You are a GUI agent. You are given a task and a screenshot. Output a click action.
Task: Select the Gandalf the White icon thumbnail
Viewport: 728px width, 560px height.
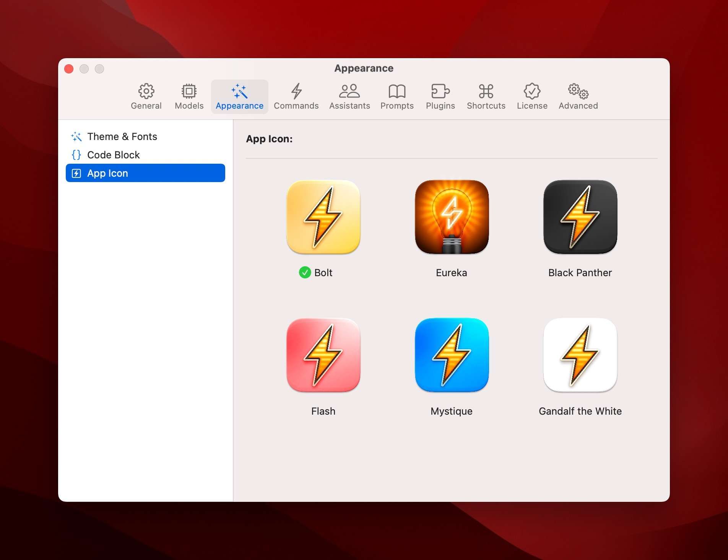(x=580, y=355)
